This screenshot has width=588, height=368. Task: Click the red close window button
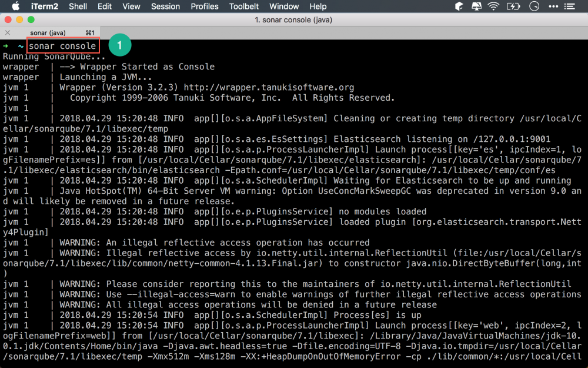(x=8, y=19)
